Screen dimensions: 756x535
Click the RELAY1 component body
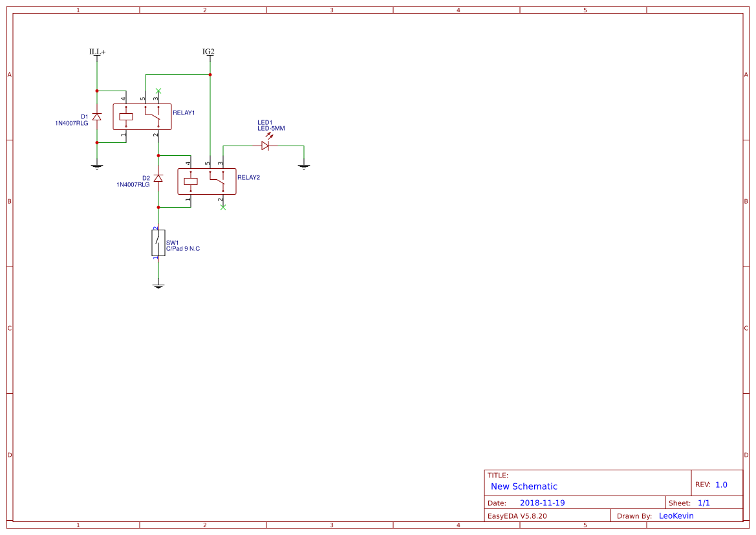142,116
